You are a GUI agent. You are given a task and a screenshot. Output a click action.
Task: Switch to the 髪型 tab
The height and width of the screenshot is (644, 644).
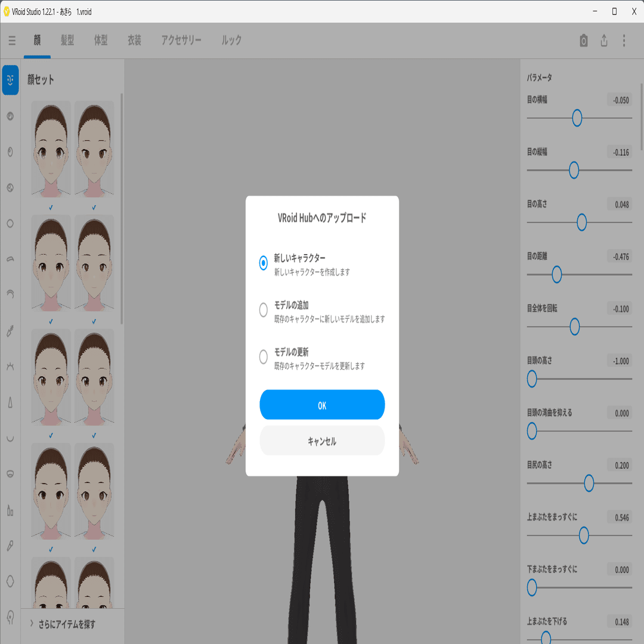67,41
